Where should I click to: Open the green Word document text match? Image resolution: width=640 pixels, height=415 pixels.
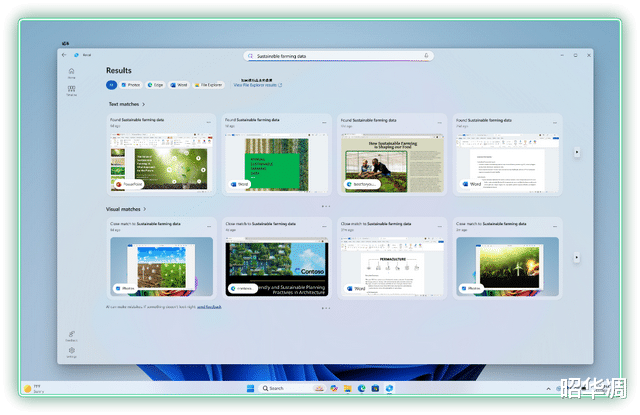[x=277, y=162]
